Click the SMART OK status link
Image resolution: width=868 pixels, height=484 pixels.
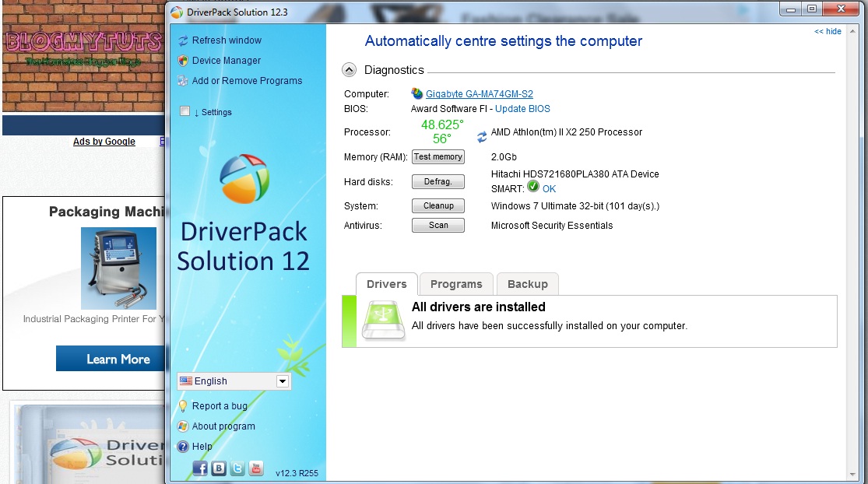[549, 188]
